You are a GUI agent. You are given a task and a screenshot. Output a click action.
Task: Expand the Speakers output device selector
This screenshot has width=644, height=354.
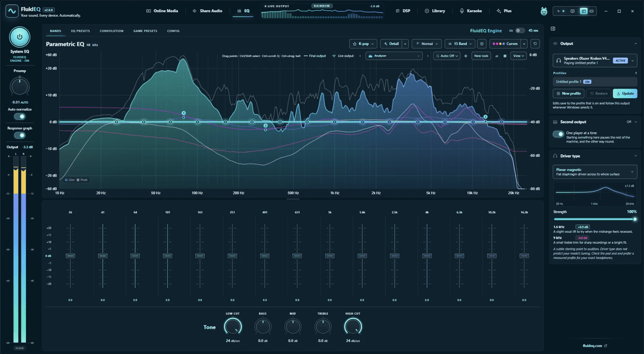coord(595,61)
